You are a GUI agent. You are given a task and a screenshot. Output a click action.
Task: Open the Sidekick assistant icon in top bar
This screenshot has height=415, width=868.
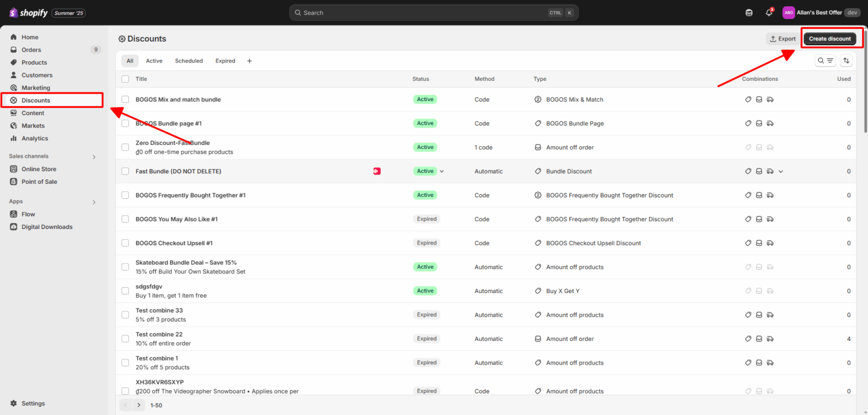click(x=749, y=13)
